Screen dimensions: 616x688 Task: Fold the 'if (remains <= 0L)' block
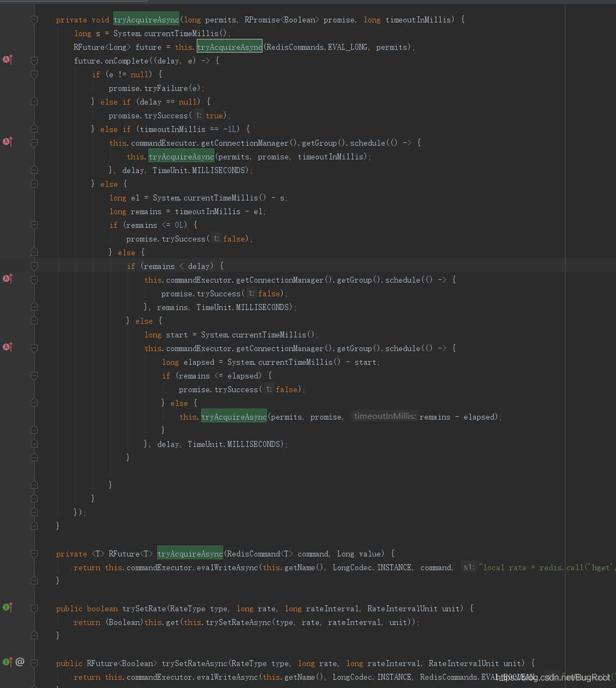35,225
